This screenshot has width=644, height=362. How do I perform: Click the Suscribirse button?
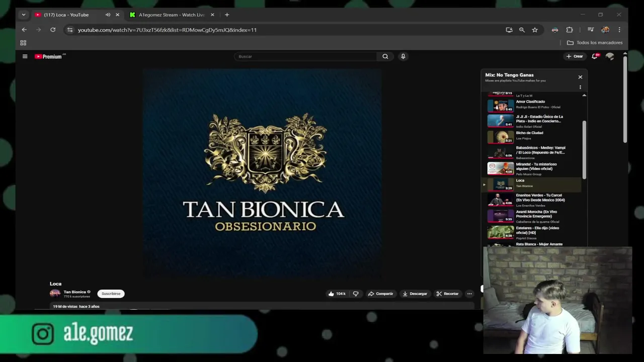click(x=111, y=294)
